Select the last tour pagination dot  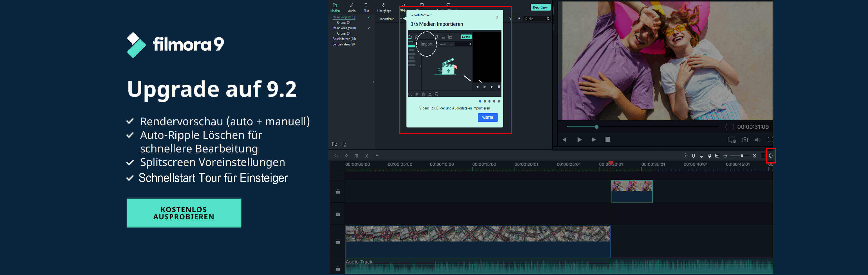(499, 101)
